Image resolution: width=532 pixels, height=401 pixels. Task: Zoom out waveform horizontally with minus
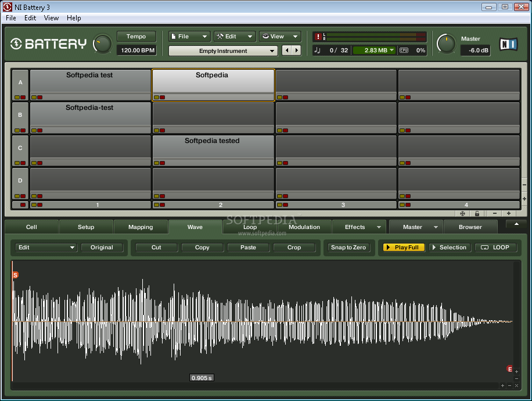click(x=509, y=385)
